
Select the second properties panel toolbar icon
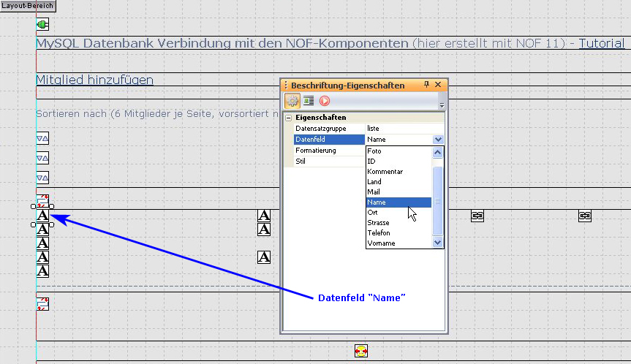click(x=309, y=102)
